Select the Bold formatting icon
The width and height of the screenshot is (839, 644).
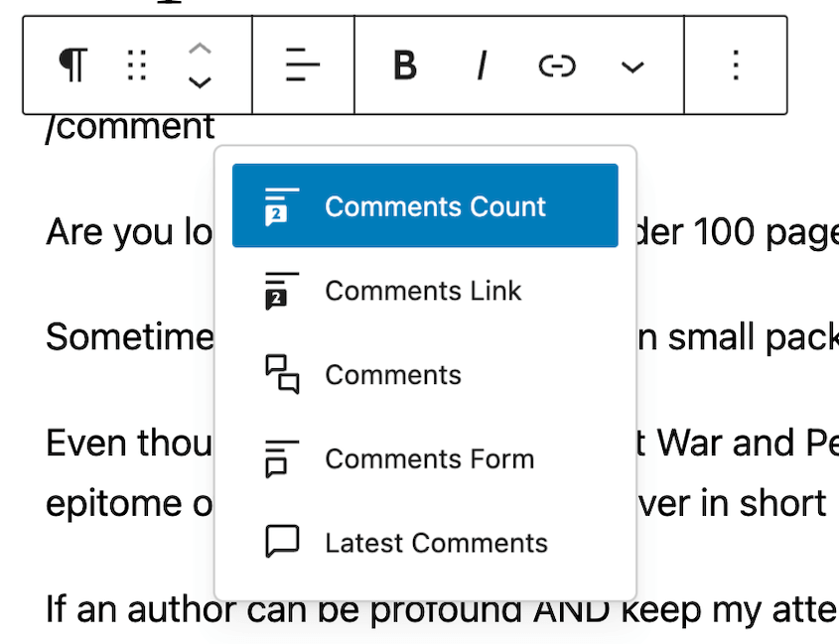(x=404, y=65)
